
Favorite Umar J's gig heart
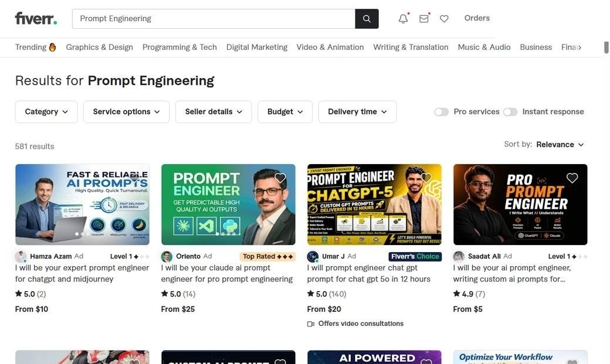[x=426, y=178]
